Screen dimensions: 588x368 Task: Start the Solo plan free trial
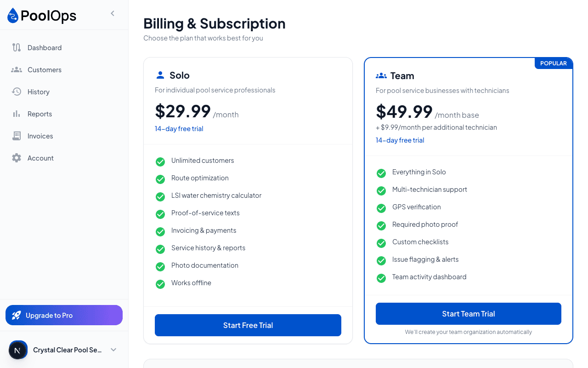pos(248,325)
